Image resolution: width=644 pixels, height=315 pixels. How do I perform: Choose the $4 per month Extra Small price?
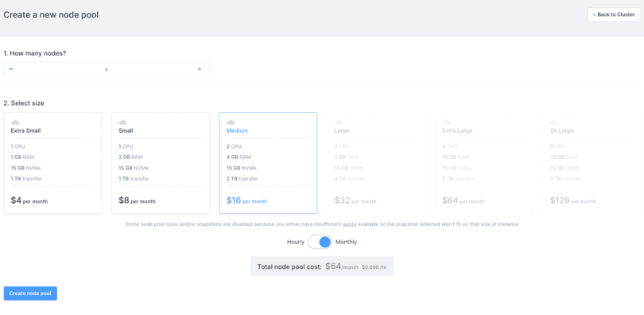pyautogui.click(x=29, y=200)
